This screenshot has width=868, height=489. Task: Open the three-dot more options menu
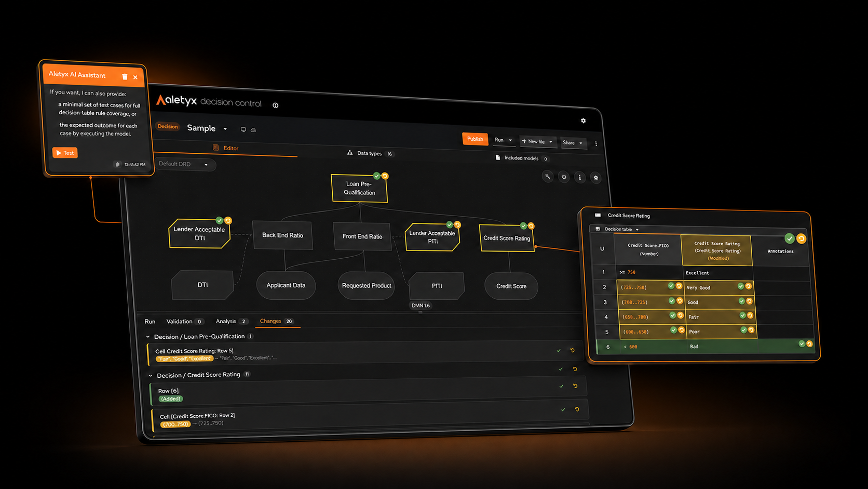(596, 144)
